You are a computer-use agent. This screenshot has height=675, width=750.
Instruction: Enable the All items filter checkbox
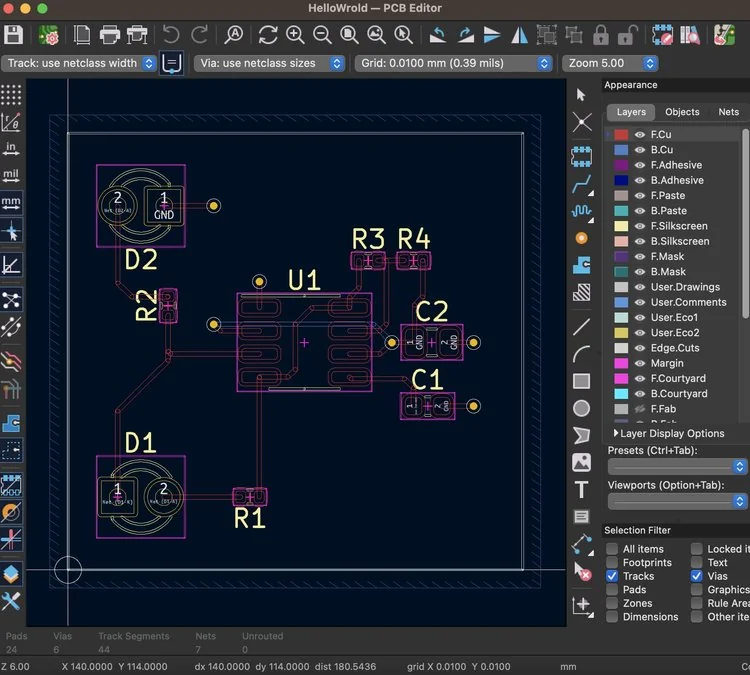click(x=612, y=549)
